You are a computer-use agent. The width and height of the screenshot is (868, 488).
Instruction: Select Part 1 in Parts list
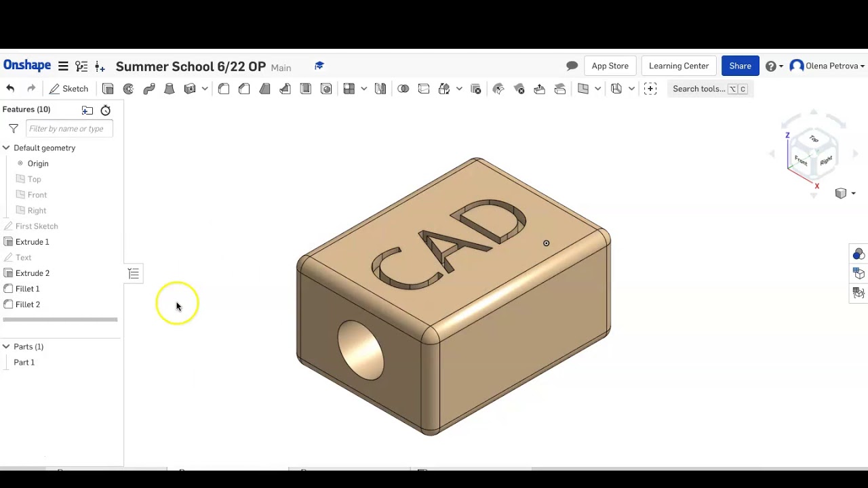[24, 362]
